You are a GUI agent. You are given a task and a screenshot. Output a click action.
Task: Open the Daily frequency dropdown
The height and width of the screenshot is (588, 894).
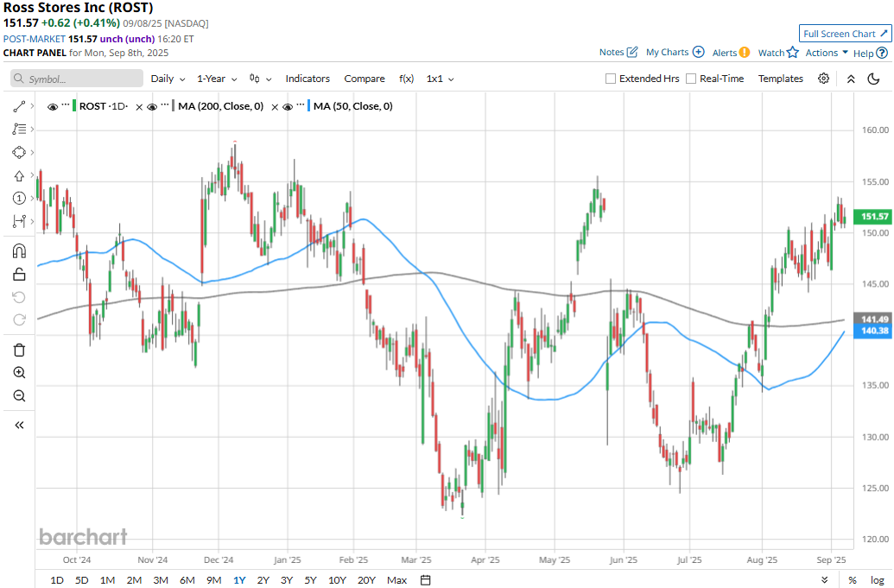point(168,79)
